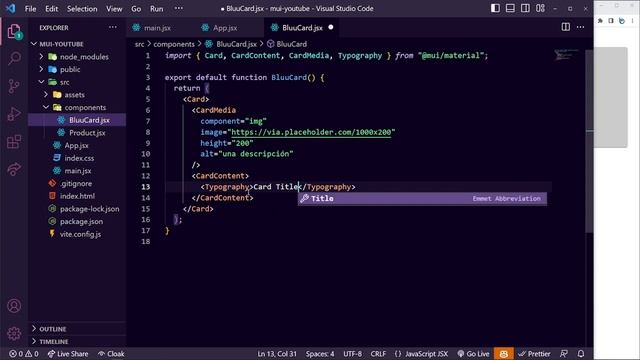
Task: Start Live Share from status bar
Action: 68,353
